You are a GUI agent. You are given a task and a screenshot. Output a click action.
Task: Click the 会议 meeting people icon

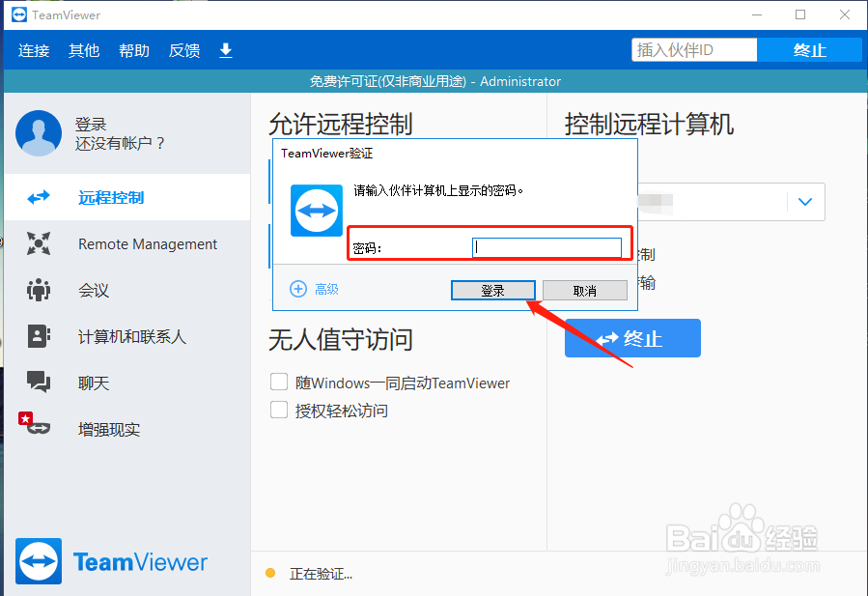coord(39,290)
